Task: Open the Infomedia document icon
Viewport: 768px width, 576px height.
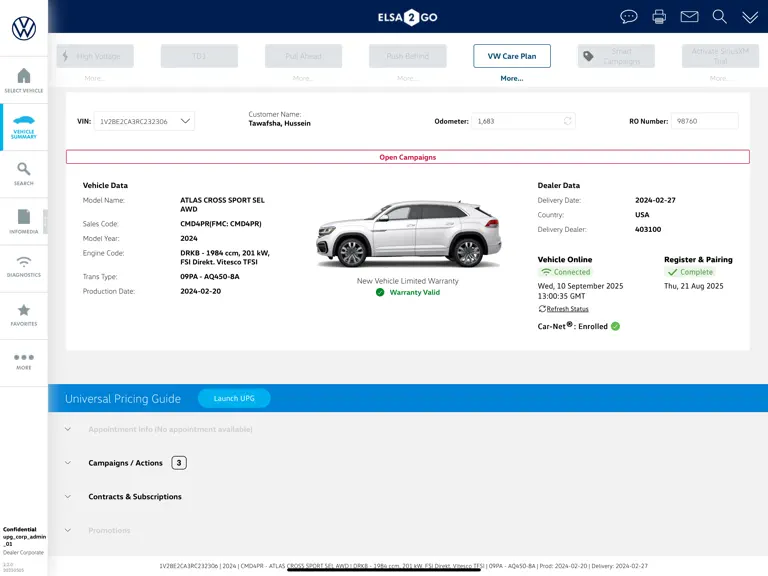Action: pyautogui.click(x=24, y=216)
